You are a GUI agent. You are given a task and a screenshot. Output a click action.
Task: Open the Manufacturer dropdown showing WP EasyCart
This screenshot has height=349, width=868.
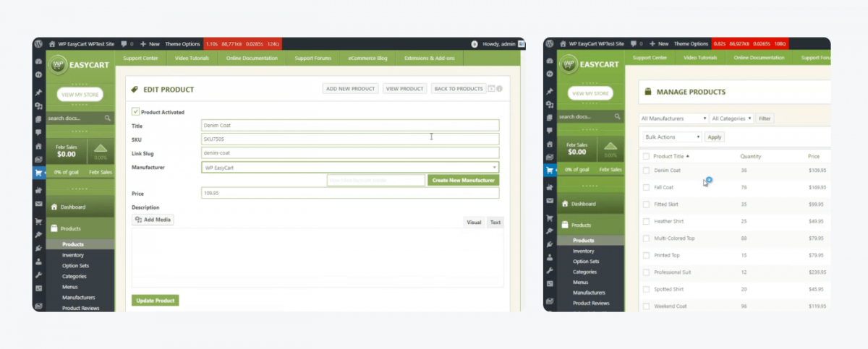point(350,168)
